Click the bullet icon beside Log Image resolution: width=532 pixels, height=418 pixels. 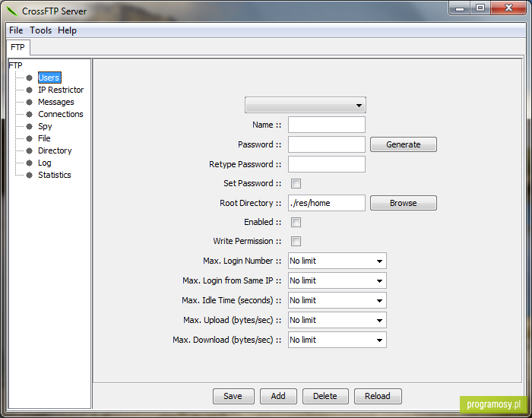30,163
